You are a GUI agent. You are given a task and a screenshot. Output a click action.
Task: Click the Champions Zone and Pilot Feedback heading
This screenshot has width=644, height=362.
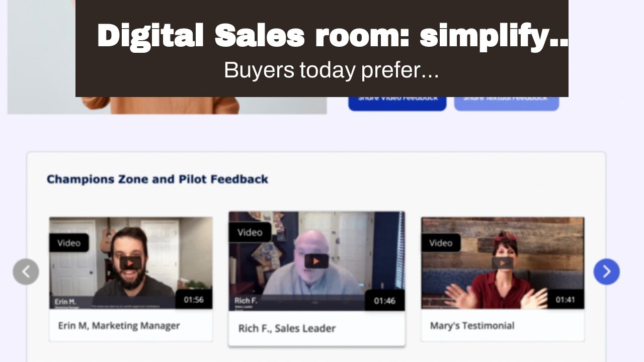pos(157,179)
